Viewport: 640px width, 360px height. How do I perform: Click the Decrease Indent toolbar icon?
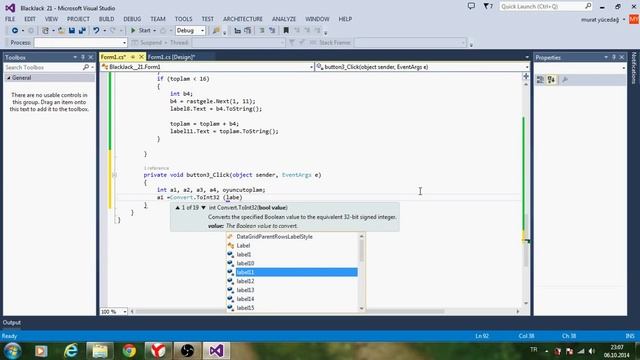tap(238, 31)
